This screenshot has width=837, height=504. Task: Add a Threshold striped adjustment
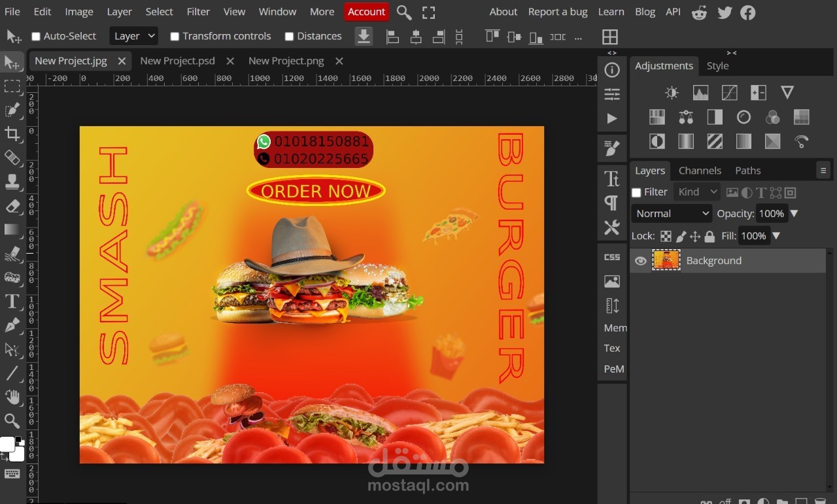(715, 141)
